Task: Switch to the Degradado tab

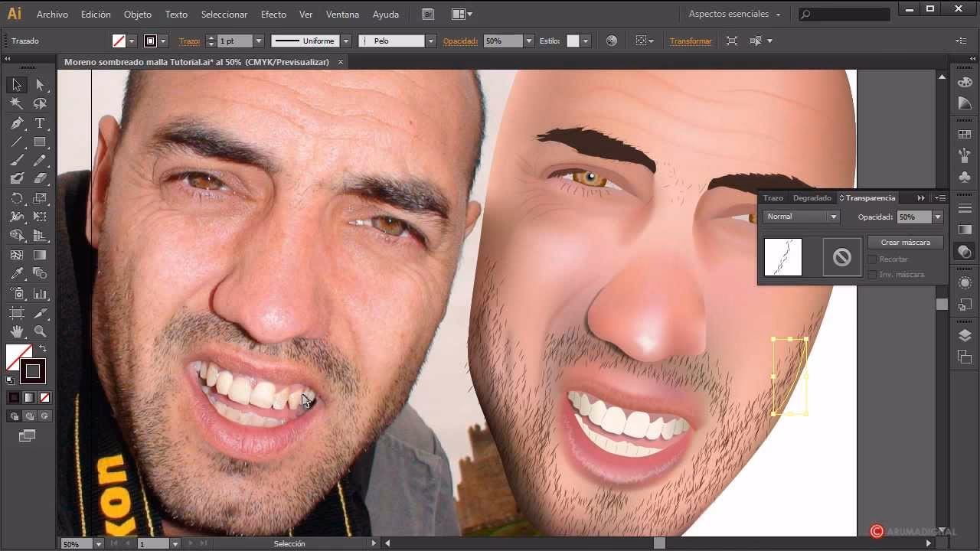Action: coord(812,198)
